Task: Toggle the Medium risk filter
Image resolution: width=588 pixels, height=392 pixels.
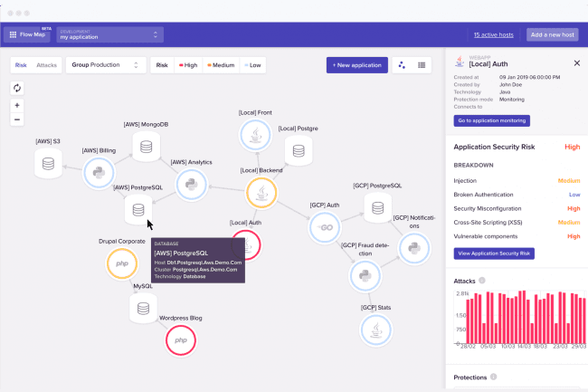Action: (x=221, y=65)
